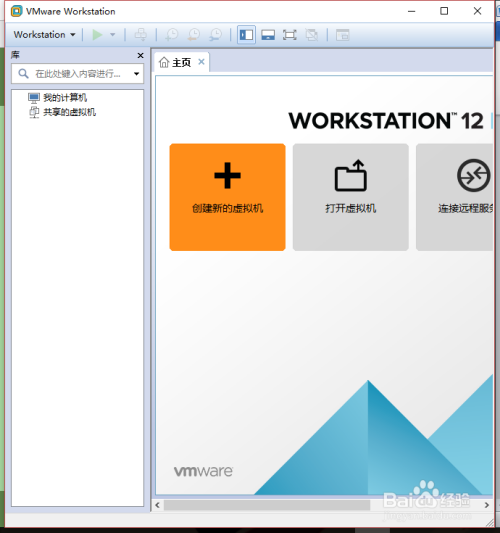This screenshot has width=500, height=533.
Task: Click the Unity mode toolbar icon
Action: [311, 35]
